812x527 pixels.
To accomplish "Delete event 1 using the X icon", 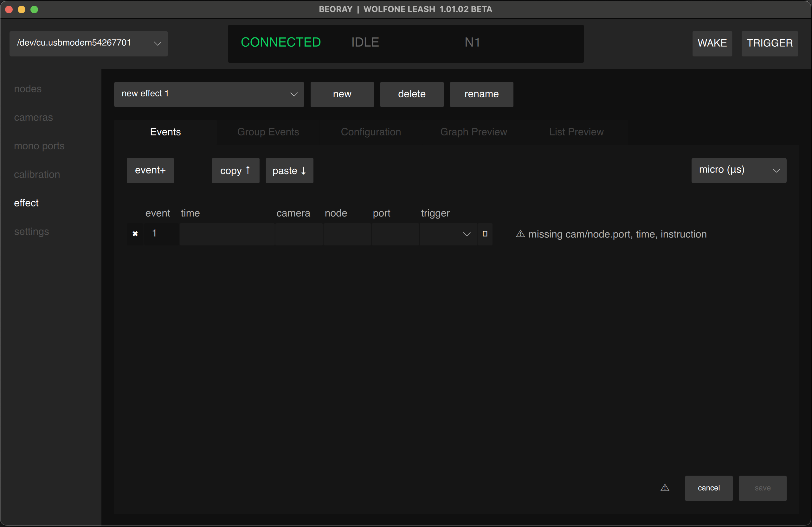I will pos(135,234).
